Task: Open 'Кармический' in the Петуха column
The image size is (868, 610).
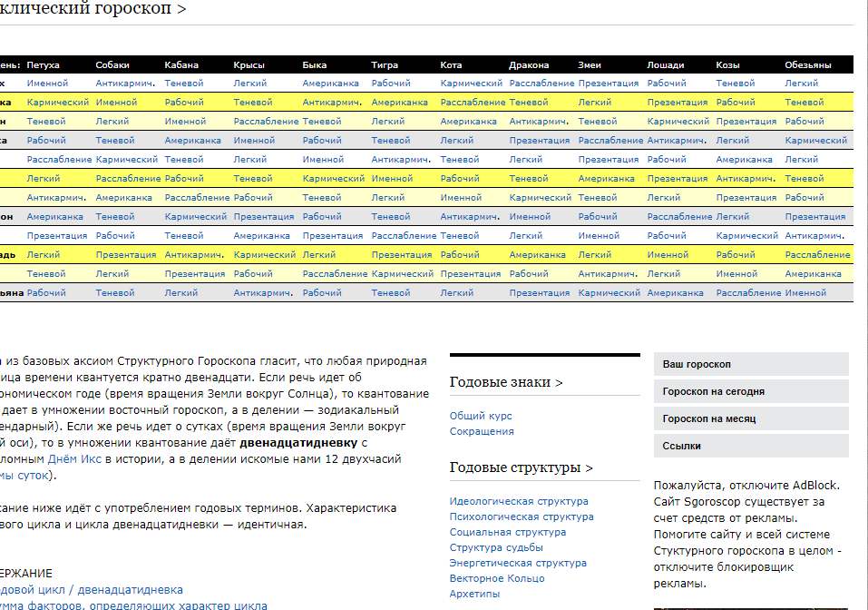Action: 57,102
